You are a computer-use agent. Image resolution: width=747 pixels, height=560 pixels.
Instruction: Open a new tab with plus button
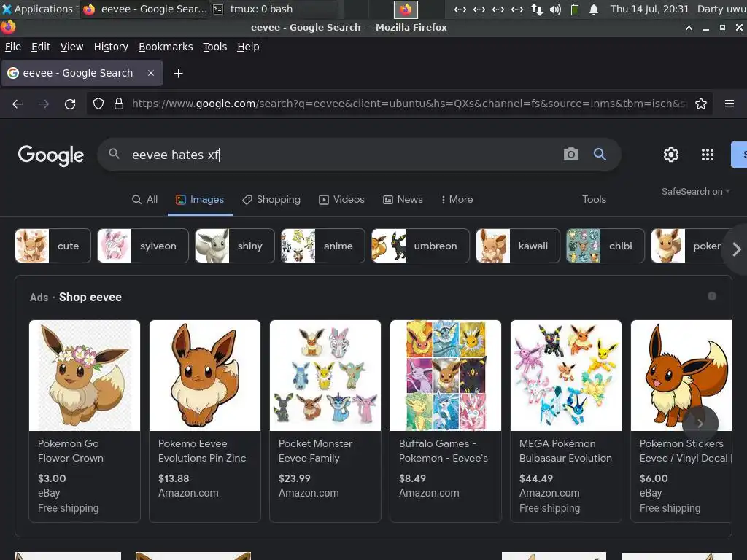178,74
